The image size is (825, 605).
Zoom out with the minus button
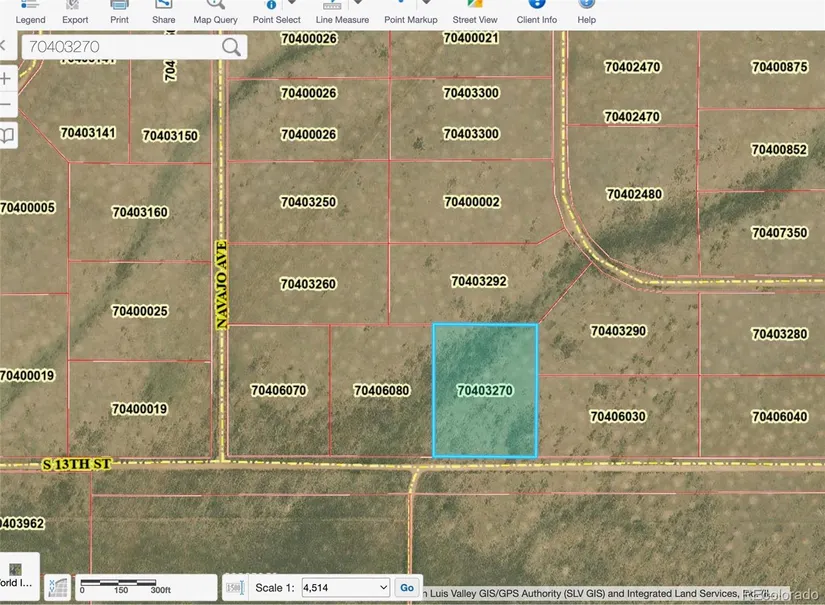click(x=7, y=105)
